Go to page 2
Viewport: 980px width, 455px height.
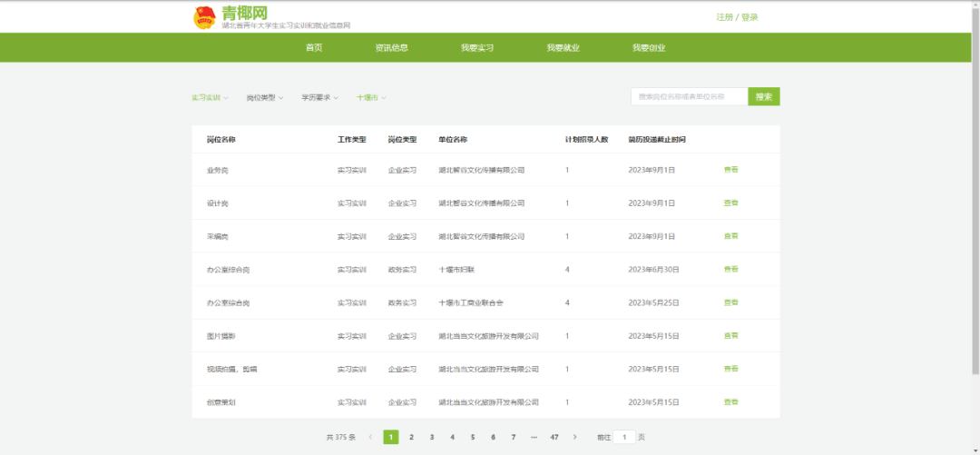tap(411, 437)
